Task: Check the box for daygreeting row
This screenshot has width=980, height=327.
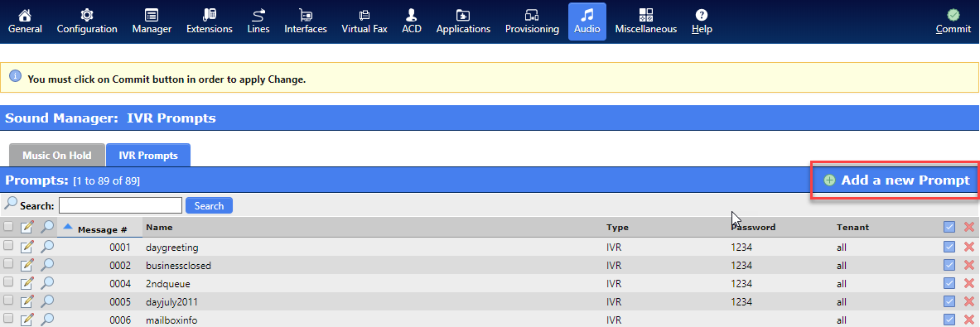Action: pos(8,247)
